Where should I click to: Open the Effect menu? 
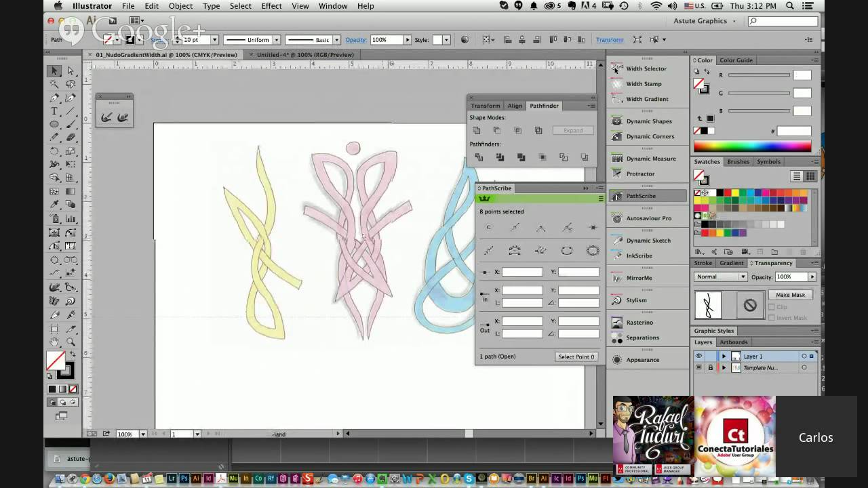pyautogui.click(x=271, y=6)
